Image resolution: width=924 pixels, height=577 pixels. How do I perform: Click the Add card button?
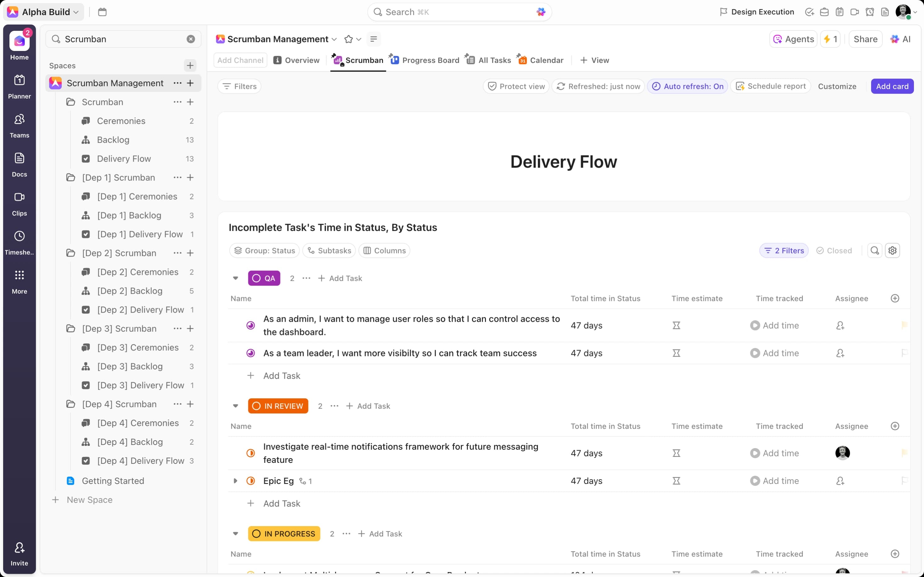click(892, 86)
